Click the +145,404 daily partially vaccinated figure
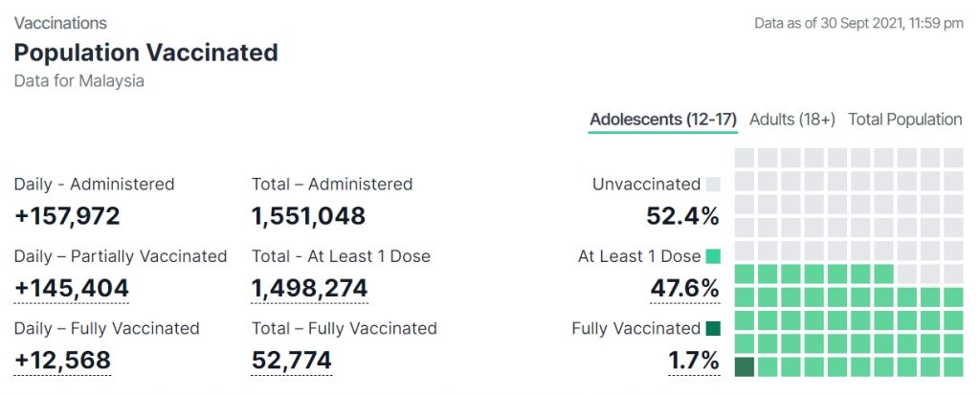The width and height of the screenshot is (980, 395). (72, 288)
